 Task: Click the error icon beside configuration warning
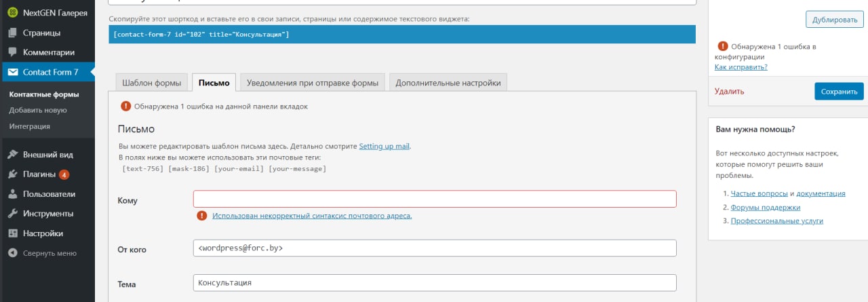point(722,46)
